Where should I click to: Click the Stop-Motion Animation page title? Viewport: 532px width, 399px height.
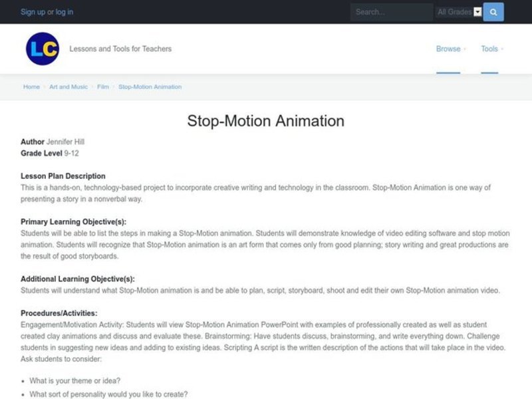click(x=266, y=121)
